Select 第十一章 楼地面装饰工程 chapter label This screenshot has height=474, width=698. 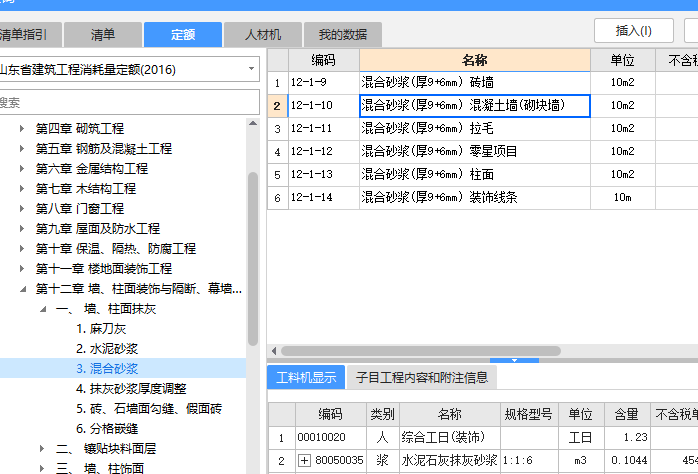click(104, 269)
